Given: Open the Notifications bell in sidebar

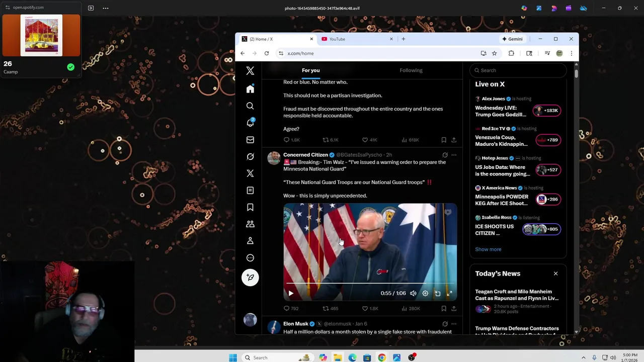Looking at the screenshot, I should [250, 123].
